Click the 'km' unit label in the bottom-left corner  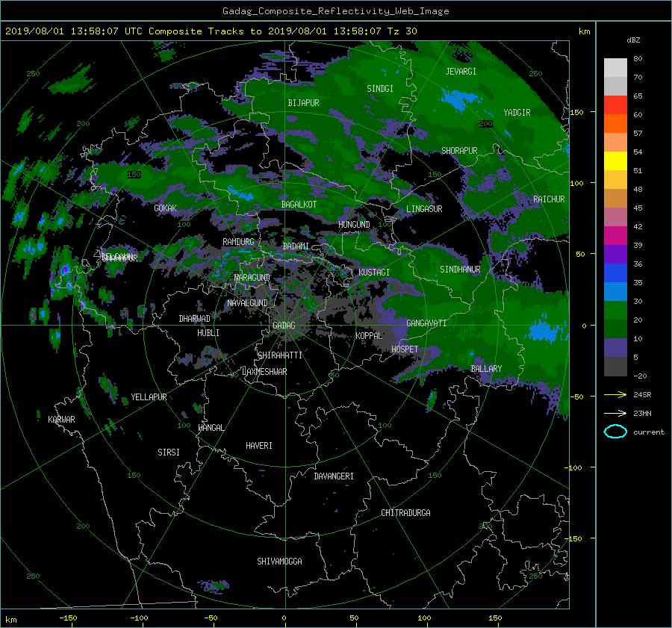tap(10, 620)
